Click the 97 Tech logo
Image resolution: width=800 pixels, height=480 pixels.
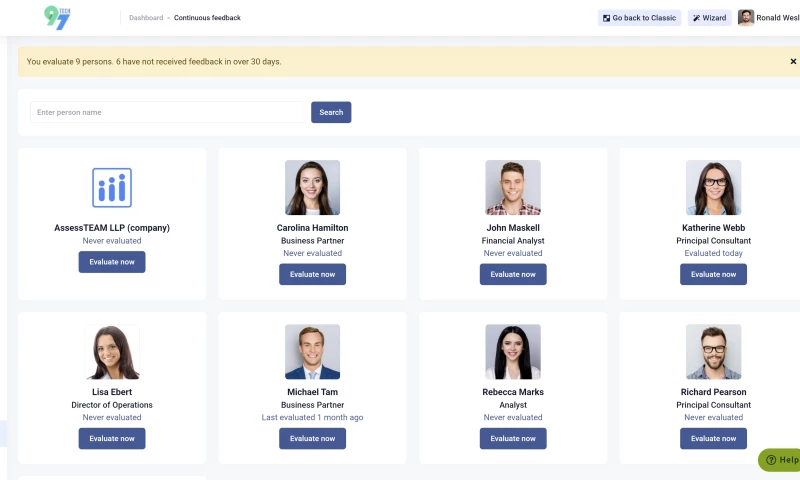click(58, 17)
